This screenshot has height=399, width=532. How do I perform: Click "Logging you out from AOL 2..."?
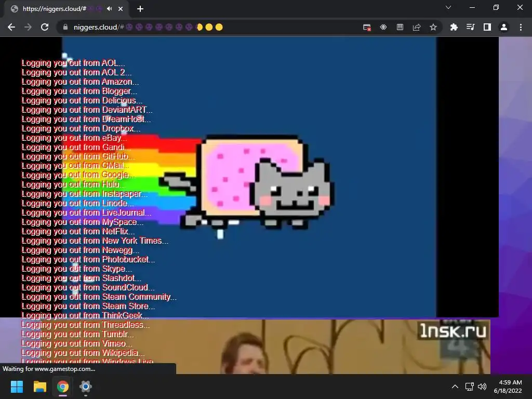coord(76,72)
